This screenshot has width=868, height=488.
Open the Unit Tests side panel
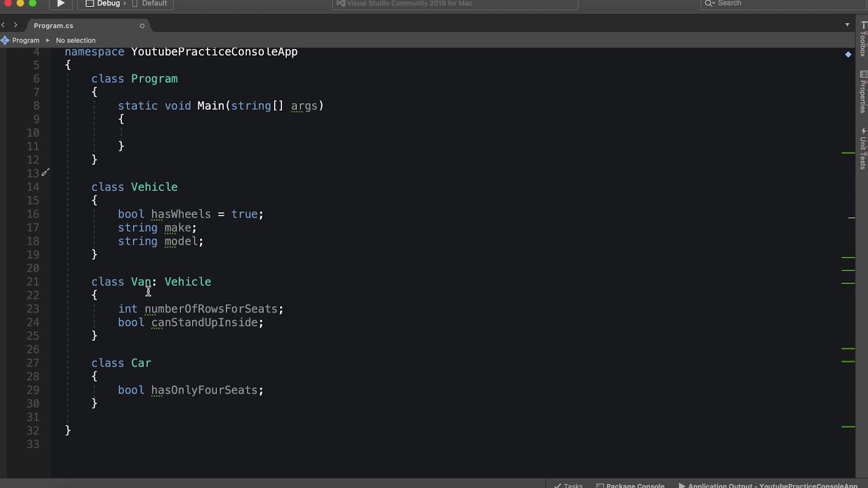coord(863,148)
